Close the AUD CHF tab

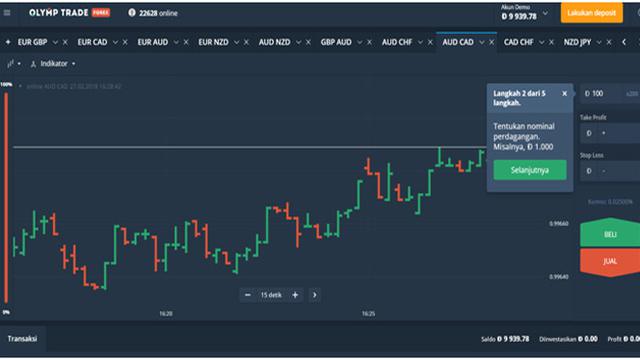point(430,42)
